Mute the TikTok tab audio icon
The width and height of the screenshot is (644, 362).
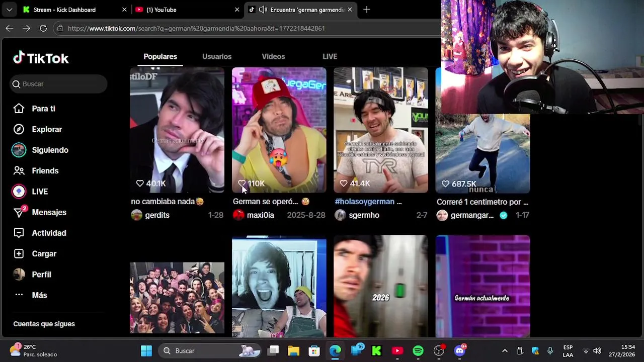tap(263, 10)
